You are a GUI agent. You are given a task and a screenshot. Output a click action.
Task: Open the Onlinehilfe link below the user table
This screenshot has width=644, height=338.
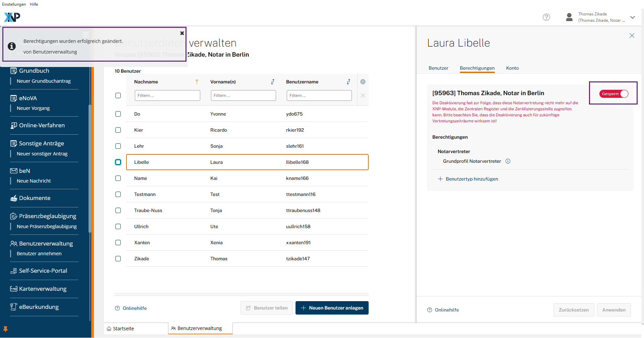[134, 308]
